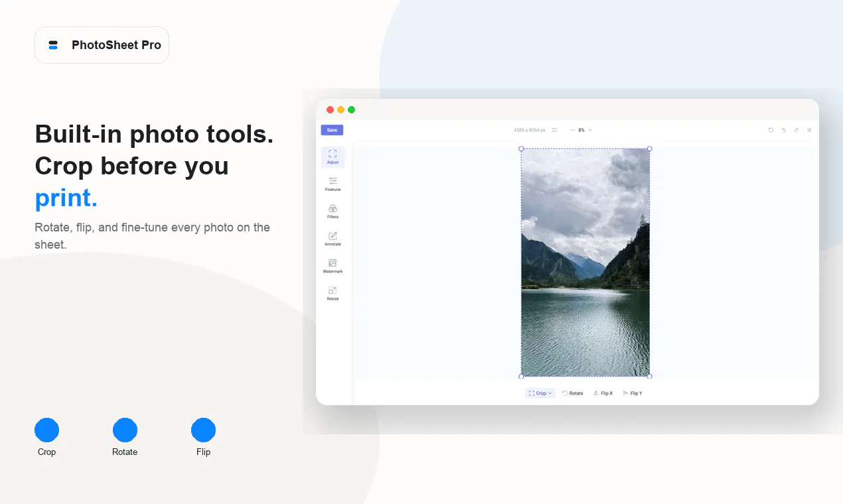Image resolution: width=843 pixels, height=504 pixels.
Task: Click the blue circle above Flip
Action: 203,430
